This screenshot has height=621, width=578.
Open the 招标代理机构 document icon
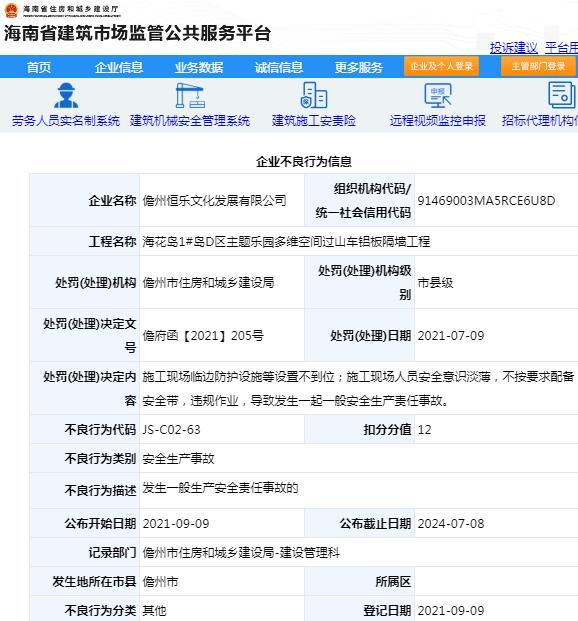pos(562,95)
